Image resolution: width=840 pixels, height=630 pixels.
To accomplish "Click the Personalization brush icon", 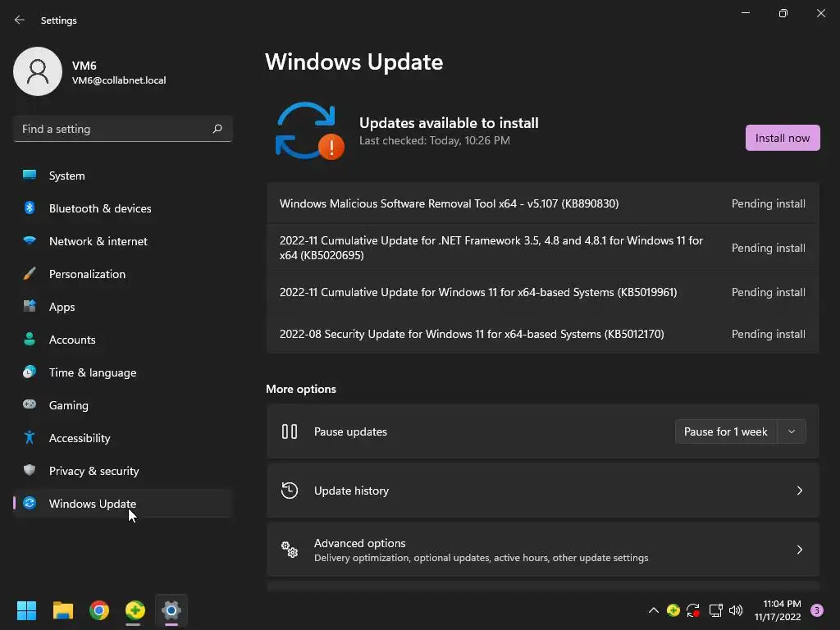I will (30, 274).
